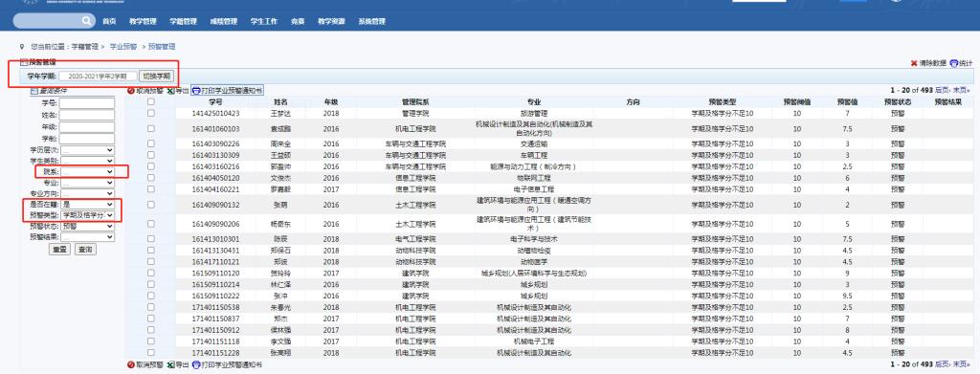Check the row for student 王梦达
This screenshot has height=374, width=980.
150,113
